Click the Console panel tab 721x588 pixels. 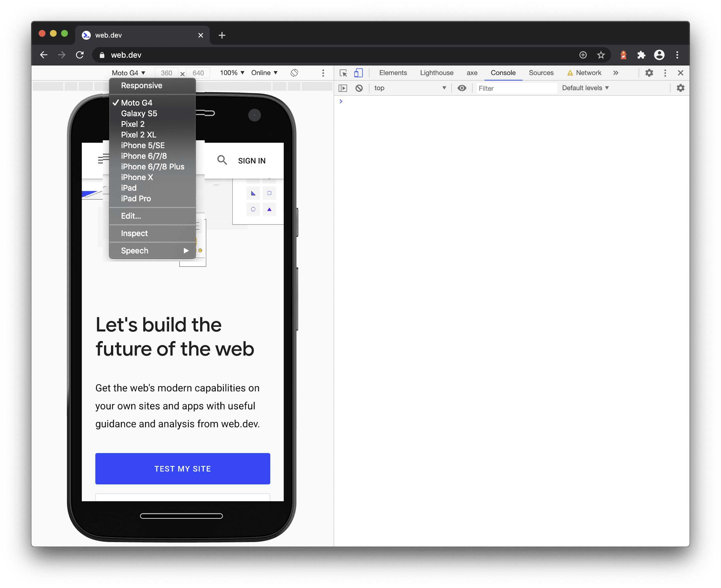502,73
